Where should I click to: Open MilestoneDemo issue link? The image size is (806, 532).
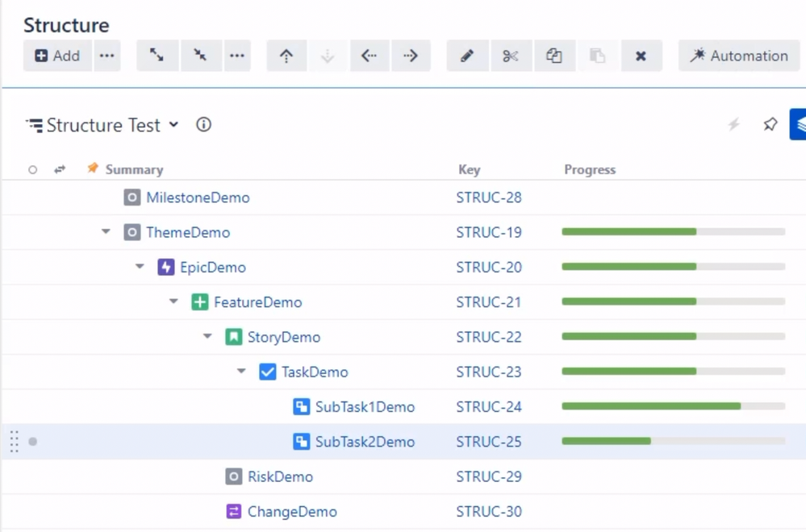click(198, 197)
